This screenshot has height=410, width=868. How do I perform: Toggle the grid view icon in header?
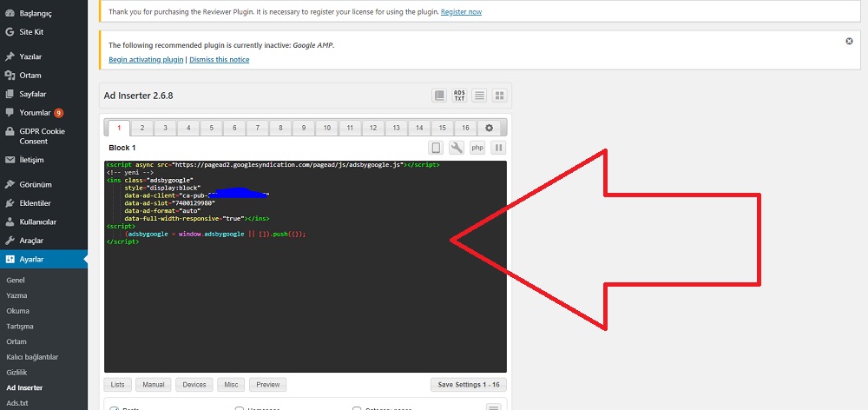coord(499,96)
